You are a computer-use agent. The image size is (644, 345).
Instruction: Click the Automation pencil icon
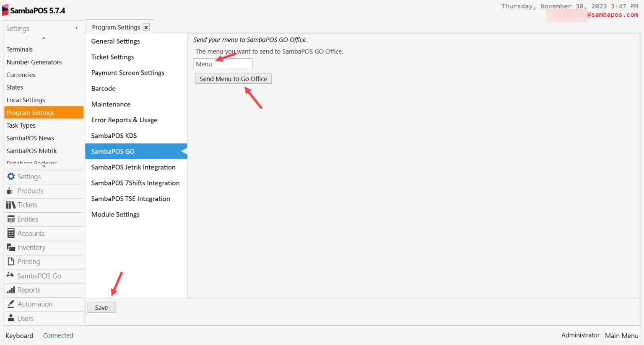[11, 304]
